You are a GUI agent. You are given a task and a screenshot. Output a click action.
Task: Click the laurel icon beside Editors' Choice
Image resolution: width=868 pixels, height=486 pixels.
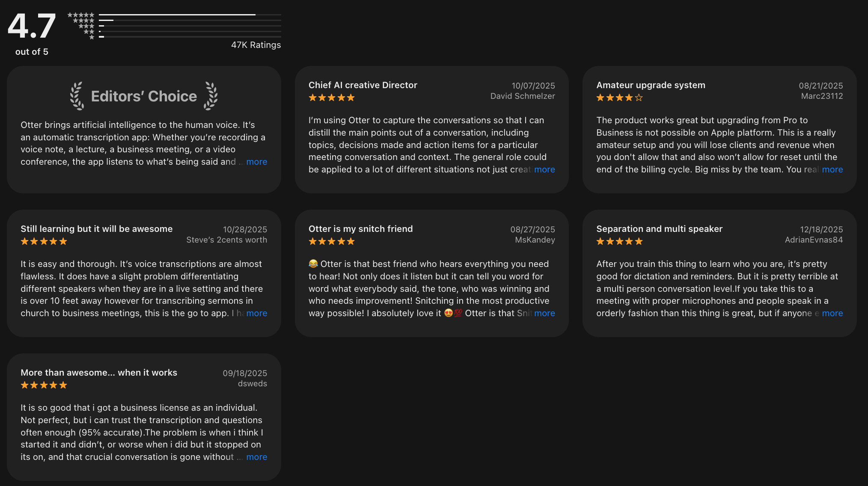click(x=76, y=96)
